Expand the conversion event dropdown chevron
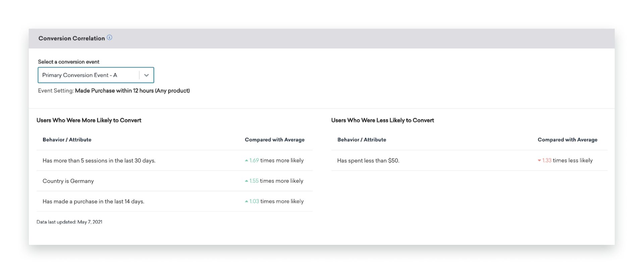 coord(146,75)
